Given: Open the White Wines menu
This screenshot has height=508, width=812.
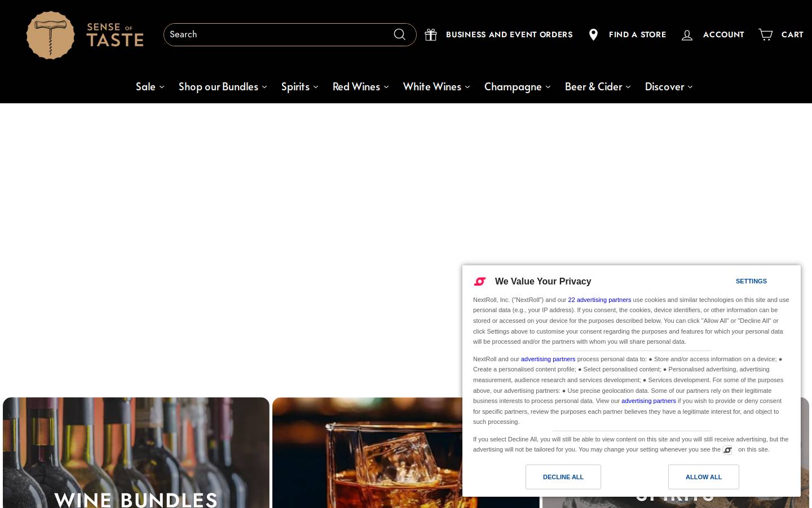Looking at the screenshot, I should point(432,86).
